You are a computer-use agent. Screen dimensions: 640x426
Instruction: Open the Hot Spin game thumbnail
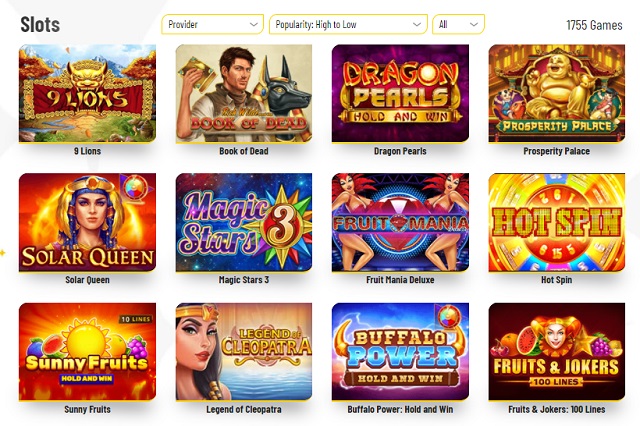tap(557, 222)
